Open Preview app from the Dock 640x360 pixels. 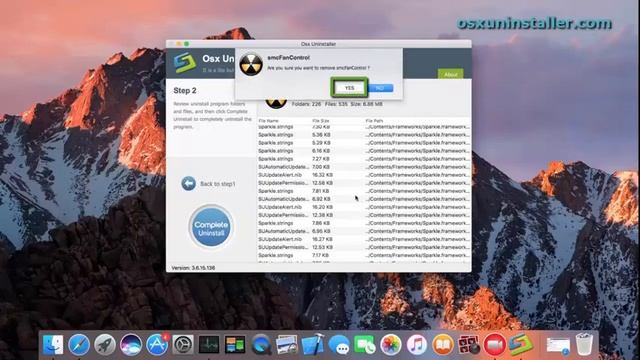[287, 345]
